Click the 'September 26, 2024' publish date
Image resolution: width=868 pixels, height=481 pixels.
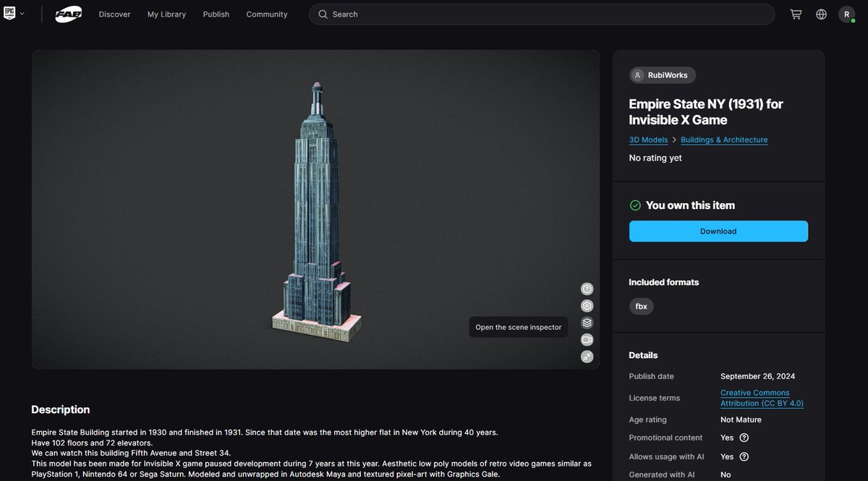tap(757, 376)
